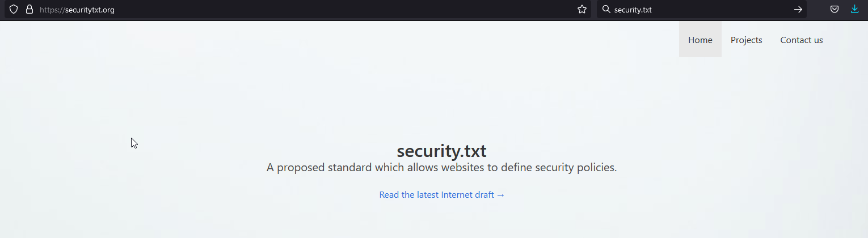Select the Home navigation item
Image resolution: width=868 pixels, height=238 pixels.
700,40
